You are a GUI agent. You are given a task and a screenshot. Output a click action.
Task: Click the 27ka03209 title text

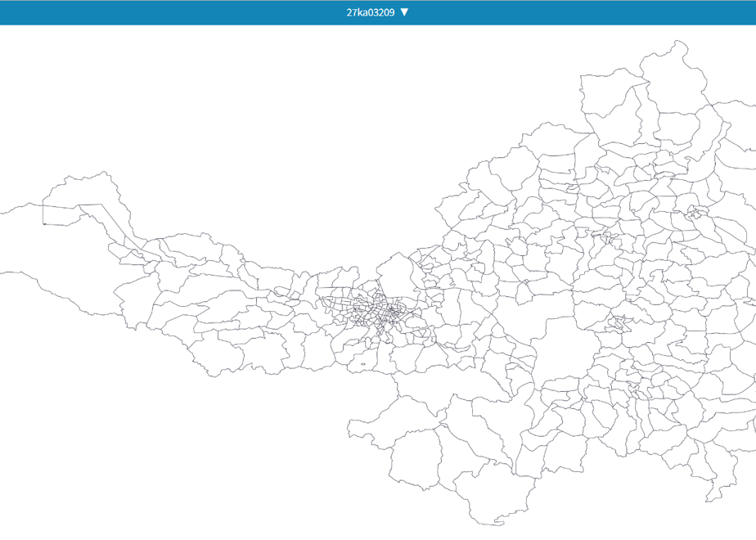[371, 12]
